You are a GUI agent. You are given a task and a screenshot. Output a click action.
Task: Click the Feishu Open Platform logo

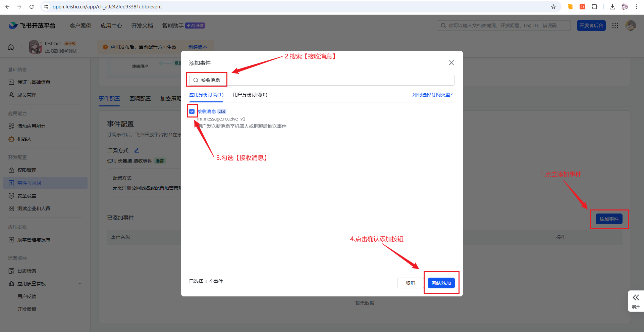[32, 26]
